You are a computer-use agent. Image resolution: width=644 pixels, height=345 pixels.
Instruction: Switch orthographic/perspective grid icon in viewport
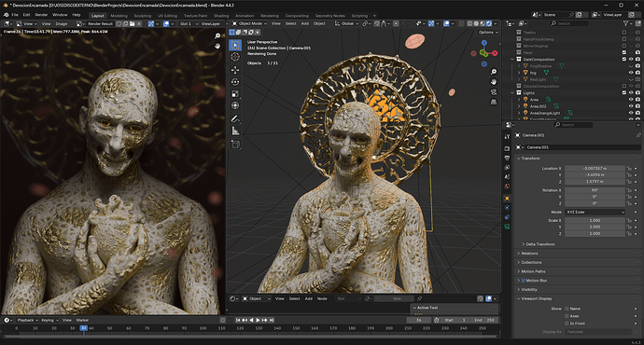coord(494,102)
